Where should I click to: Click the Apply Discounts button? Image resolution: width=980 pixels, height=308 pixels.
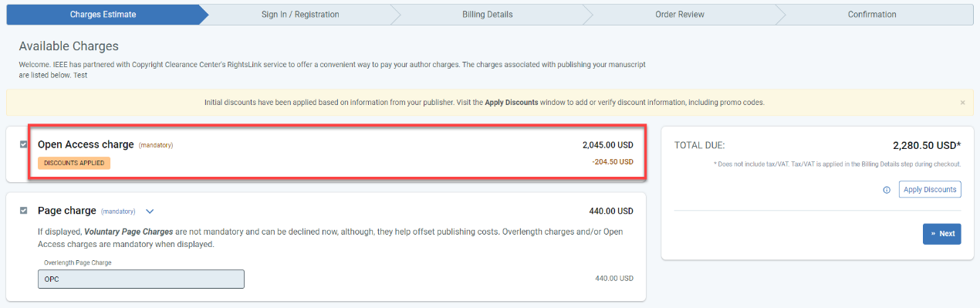(x=930, y=189)
